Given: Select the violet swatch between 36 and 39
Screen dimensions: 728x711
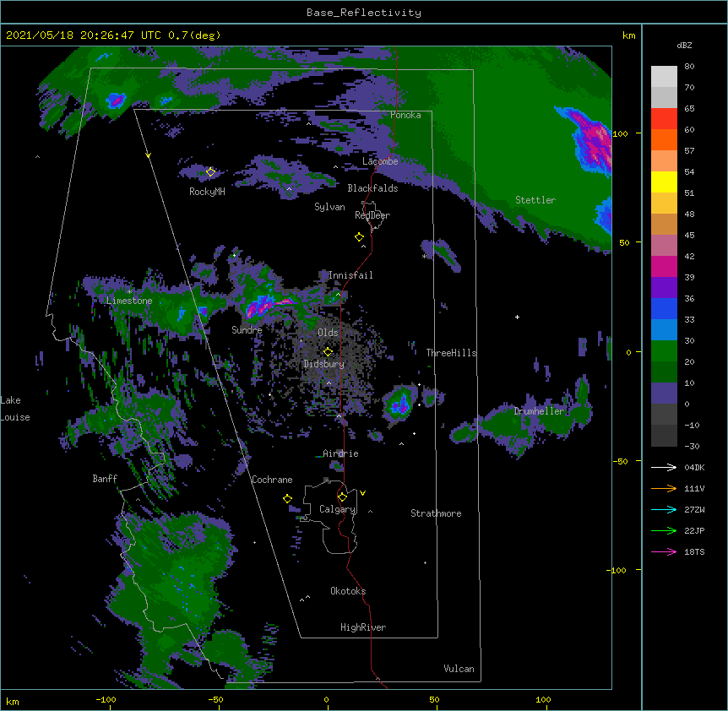Looking at the screenshot, I should (x=664, y=288).
